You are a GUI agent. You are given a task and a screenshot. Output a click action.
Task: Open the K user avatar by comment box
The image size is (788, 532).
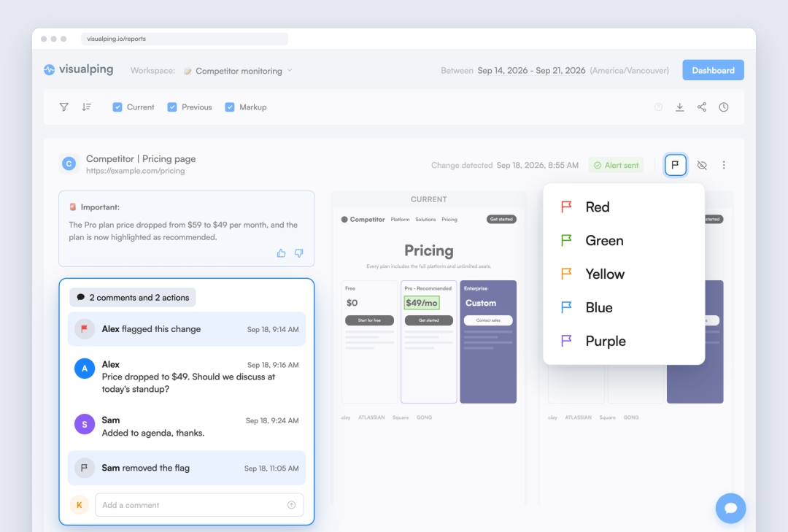(x=80, y=505)
